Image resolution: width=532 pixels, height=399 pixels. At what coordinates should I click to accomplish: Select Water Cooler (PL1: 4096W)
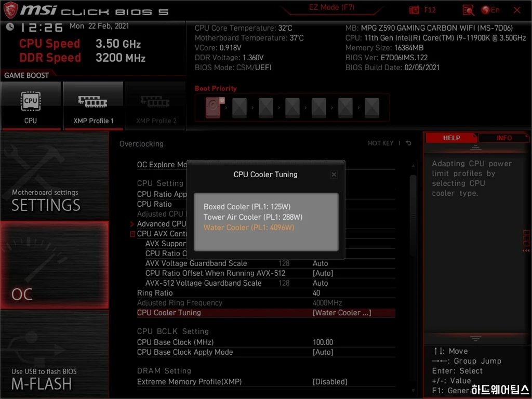(x=249, y=228)
